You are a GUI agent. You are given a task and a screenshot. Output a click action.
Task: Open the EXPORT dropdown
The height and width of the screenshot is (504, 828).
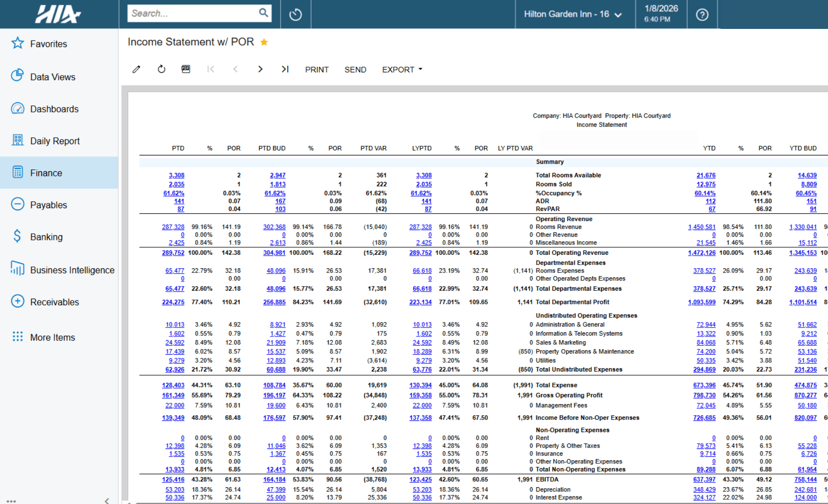[x=401, y=69]
